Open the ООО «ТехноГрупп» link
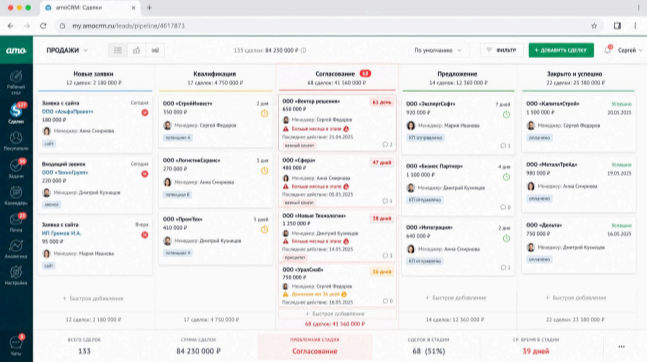 65,173
